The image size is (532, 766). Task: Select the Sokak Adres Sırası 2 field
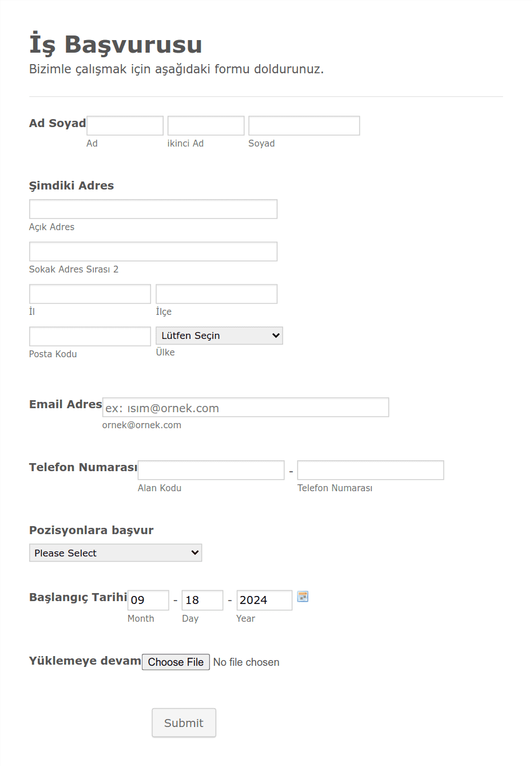tap(153, 251)
